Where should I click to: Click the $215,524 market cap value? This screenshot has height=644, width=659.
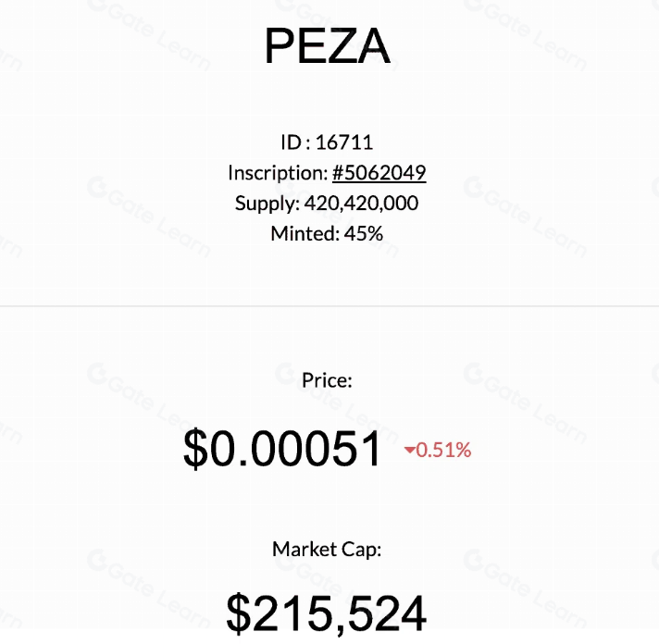coord(327,613)
